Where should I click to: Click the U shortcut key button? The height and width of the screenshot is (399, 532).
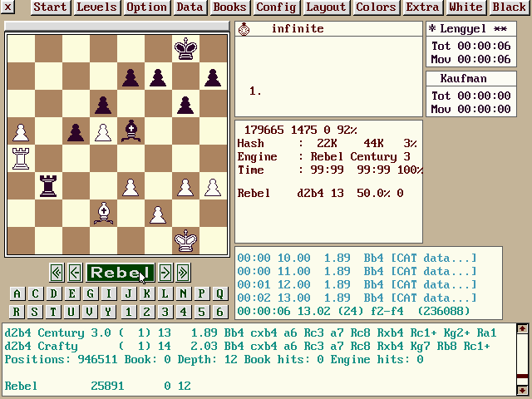click(x=71, y=312)
